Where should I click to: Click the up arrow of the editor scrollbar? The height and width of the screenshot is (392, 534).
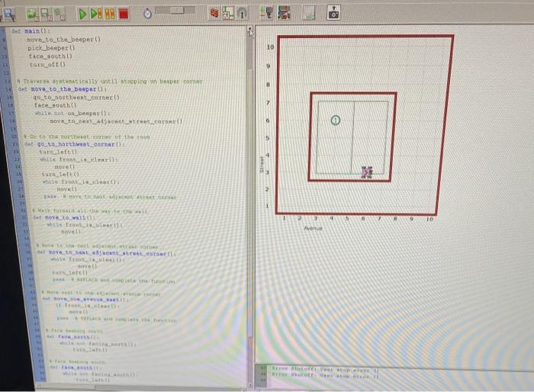[x=250, y=29]
